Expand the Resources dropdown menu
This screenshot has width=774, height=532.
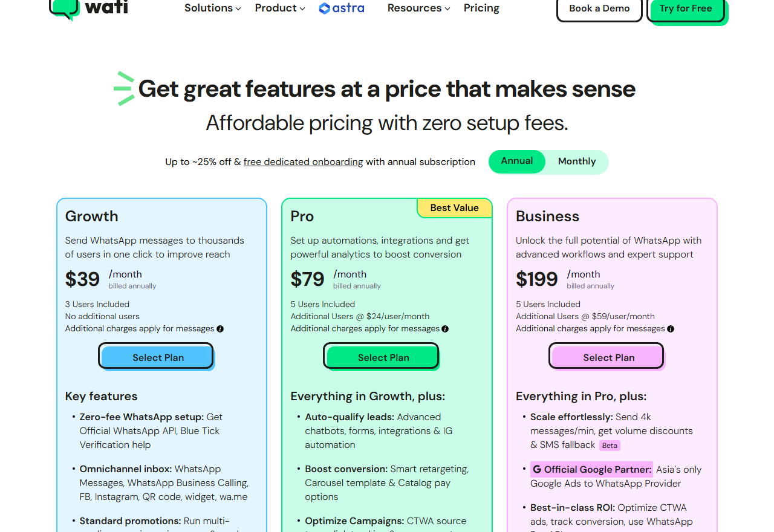pyautogui.click(x=418, y=8)
